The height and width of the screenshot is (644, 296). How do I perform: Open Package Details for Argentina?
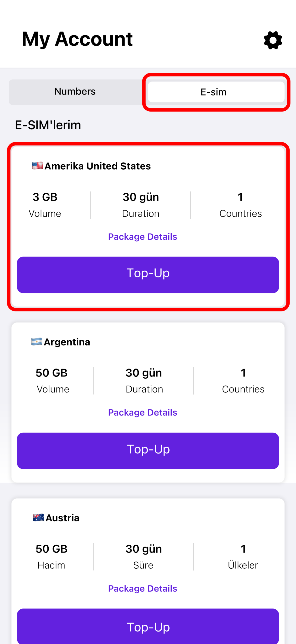click(142, 412)
